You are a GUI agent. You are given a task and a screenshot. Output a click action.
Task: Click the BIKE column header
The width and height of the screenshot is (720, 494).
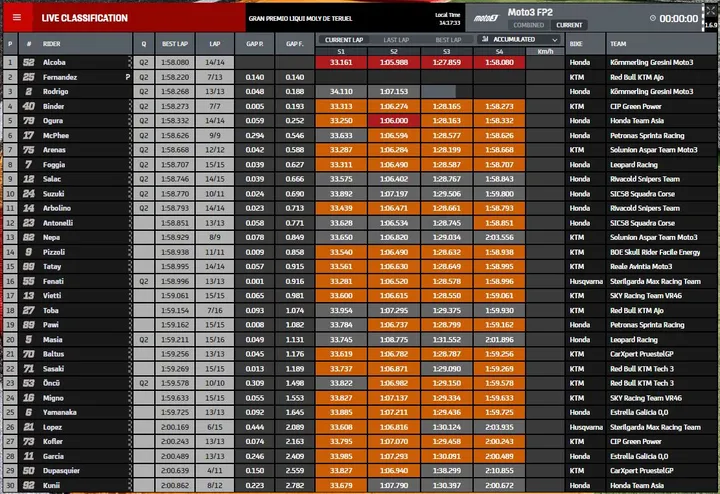point(585,44)
